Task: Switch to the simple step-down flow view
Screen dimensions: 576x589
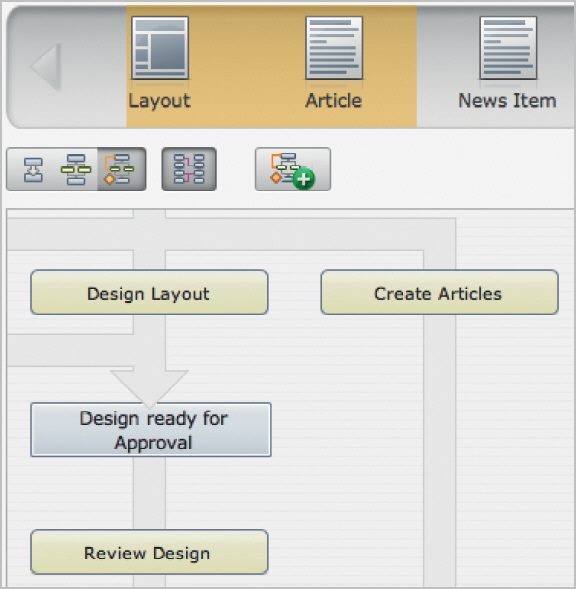Action: [33, 170]
